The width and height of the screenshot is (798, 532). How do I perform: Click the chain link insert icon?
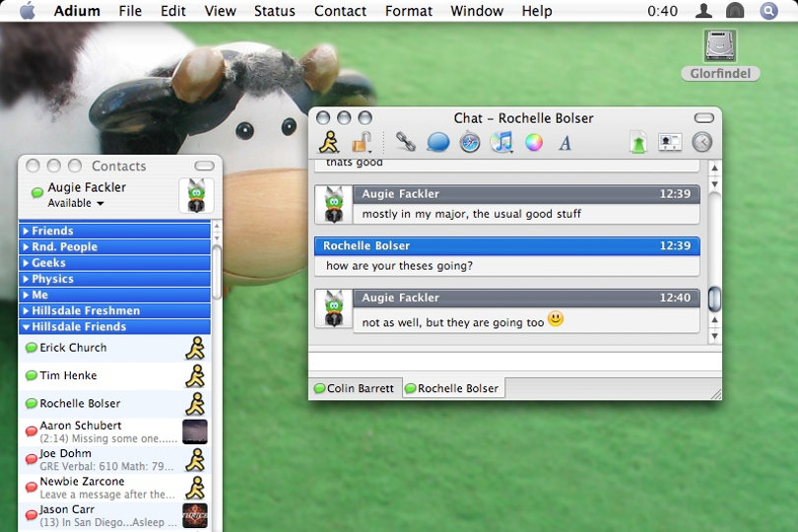click(406, 142)
